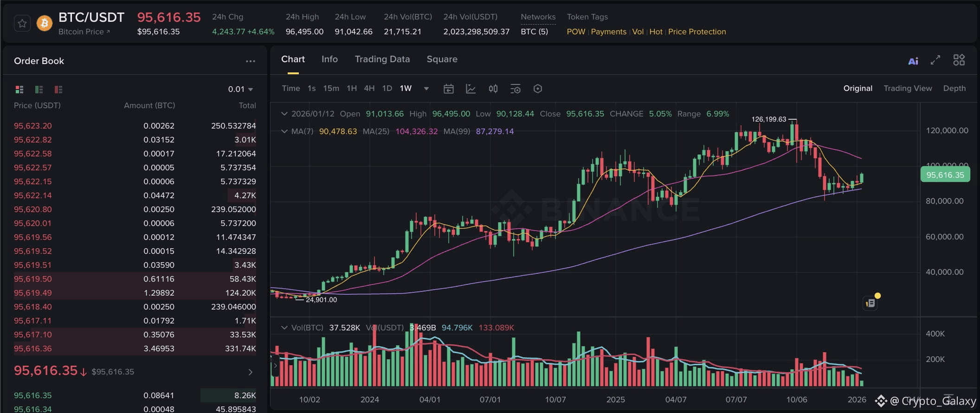980x413 pixels.
Task: Click the Payments token tag
Action: tap(608, 32)
